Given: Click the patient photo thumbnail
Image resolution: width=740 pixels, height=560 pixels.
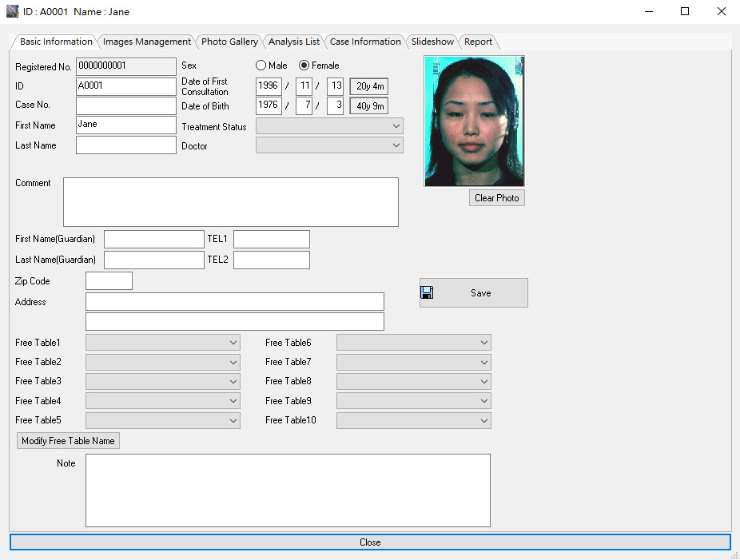Looking at the screenshot, I should [x=474, y=121].
